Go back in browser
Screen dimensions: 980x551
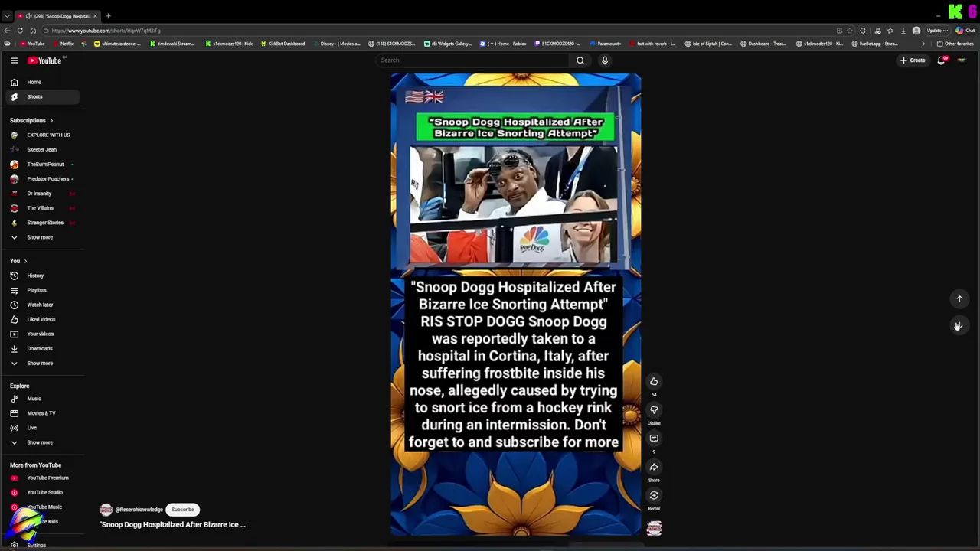coord(7,31)
